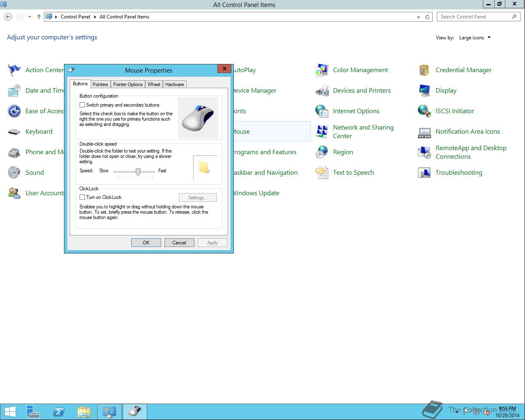525x420 pixels.
Task: Close the Mouse Properties dialog
Action: tap(224, 68)
